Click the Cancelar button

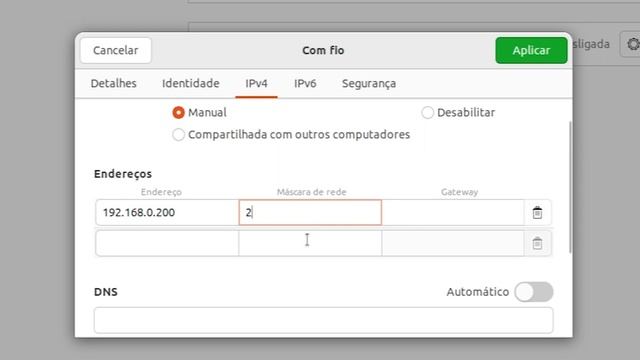pyautogui.click(x=116, y=50)
